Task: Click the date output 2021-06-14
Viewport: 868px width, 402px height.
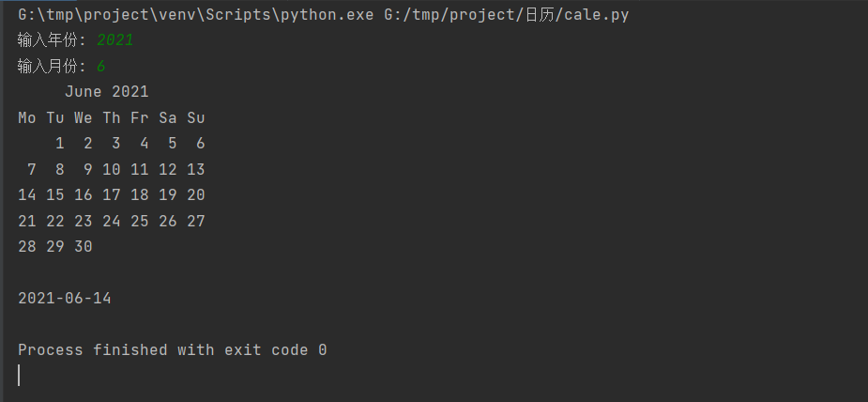Action: click(65, 299)
